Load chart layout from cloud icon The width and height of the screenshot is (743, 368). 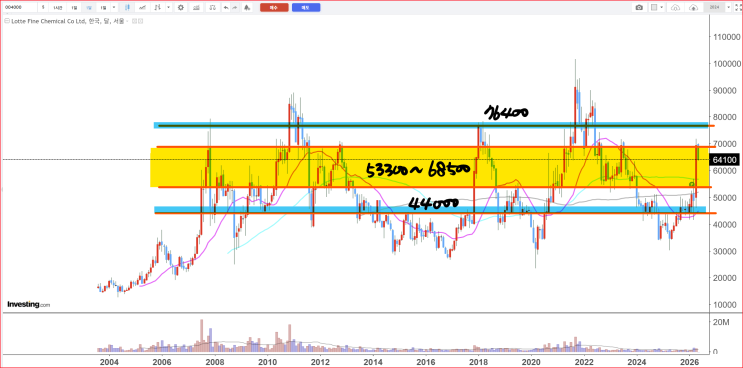(675, 8)
